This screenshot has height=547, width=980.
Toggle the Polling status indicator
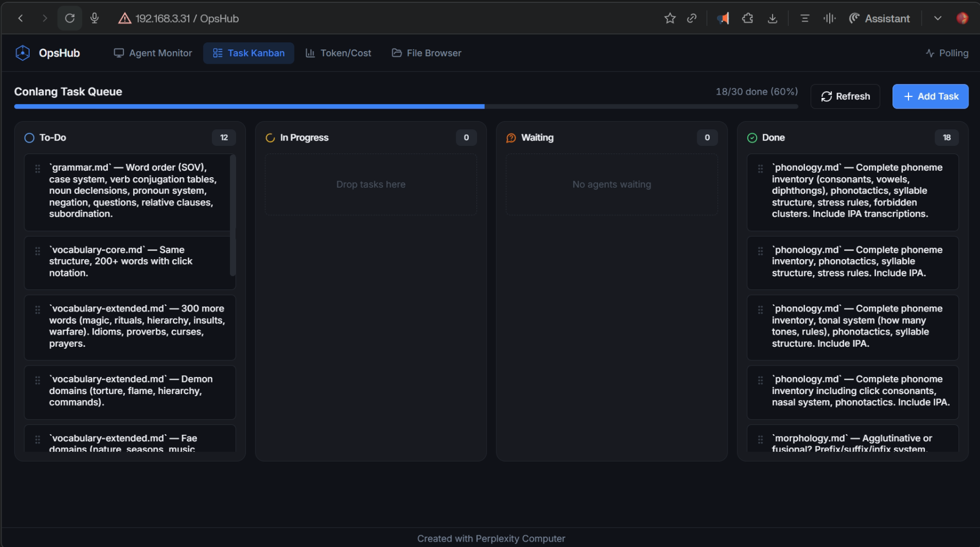click(x=946, y=53)
